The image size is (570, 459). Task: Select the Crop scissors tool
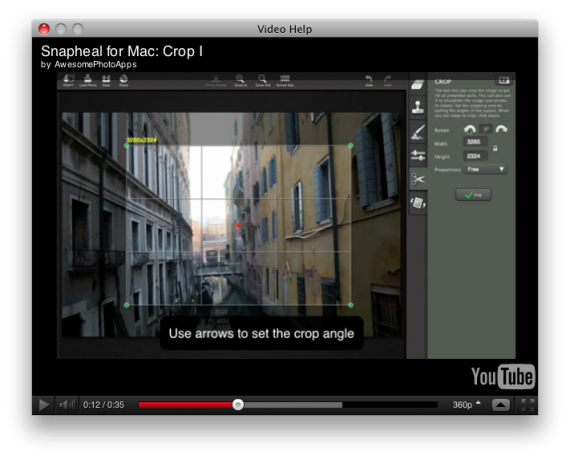tap(418, 179)
